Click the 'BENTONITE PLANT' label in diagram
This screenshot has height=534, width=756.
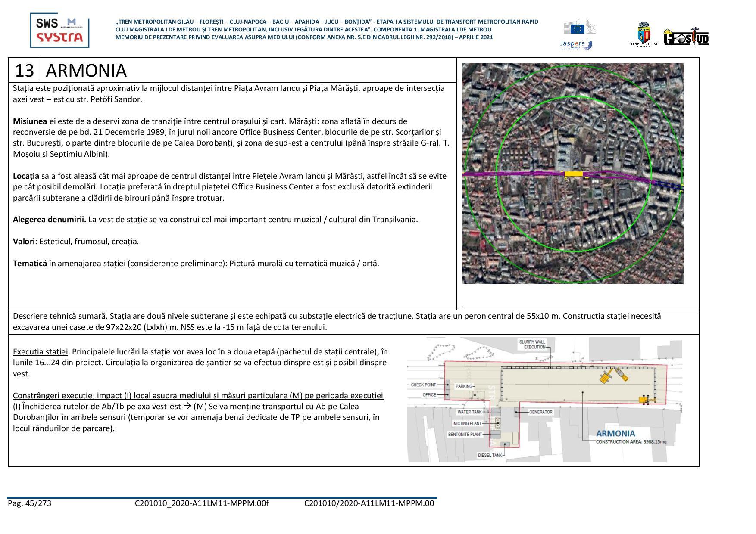(x=465, y=435)
